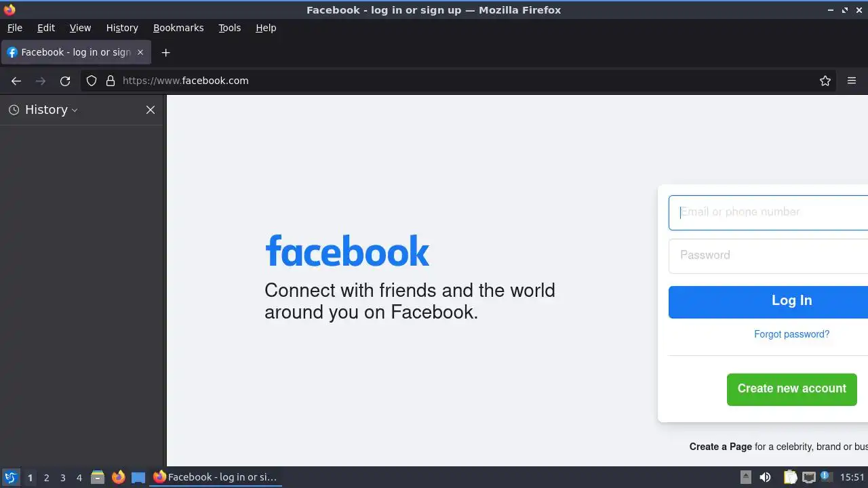Click the clock icon beside History title

click(14, 110)
